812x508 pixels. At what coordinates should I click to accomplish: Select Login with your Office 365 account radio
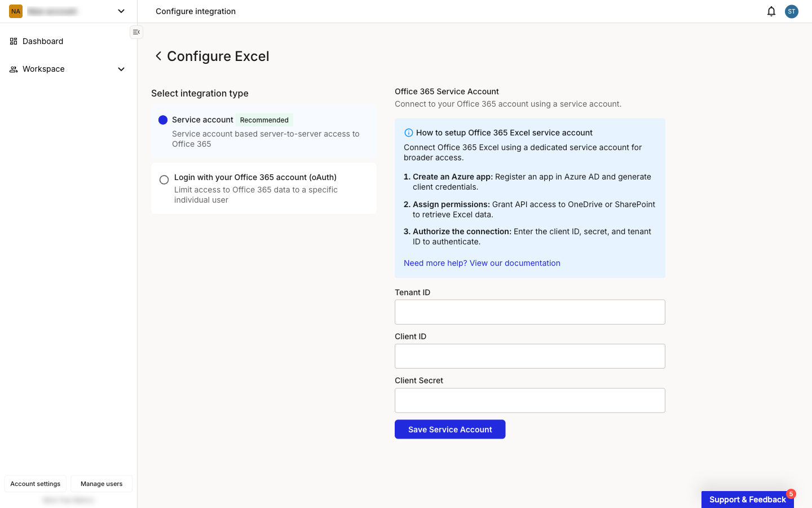coord(164,180)
